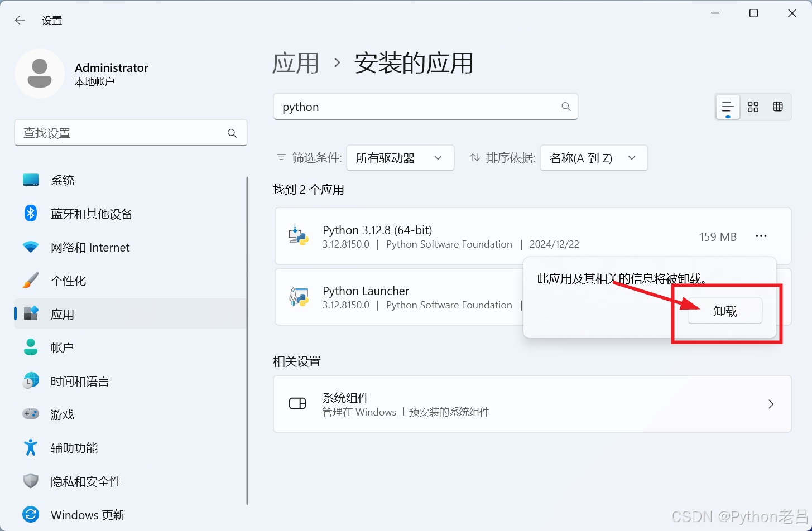
Task: Click the Windows 更新 sync icon
Action: click(31, 514)
